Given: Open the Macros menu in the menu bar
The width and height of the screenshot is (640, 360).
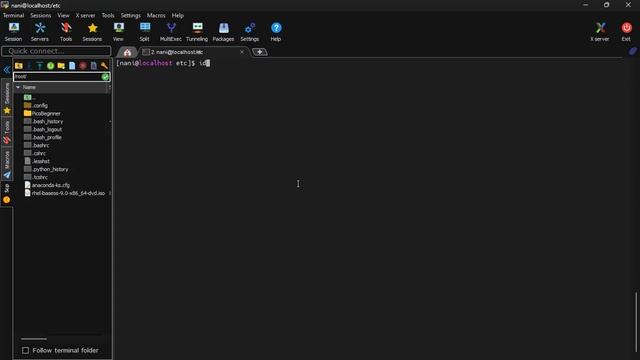Looking at the screenshot, I should (156, 16).
